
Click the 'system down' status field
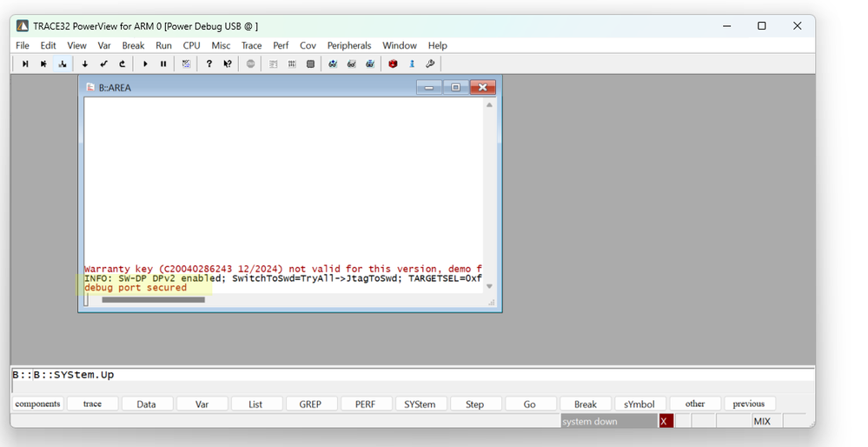(x=609, y=422)
